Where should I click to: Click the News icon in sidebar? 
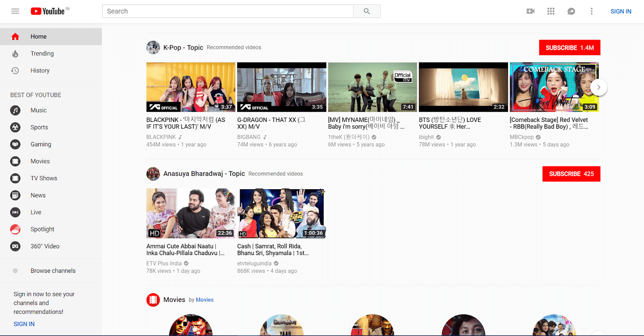15,195
